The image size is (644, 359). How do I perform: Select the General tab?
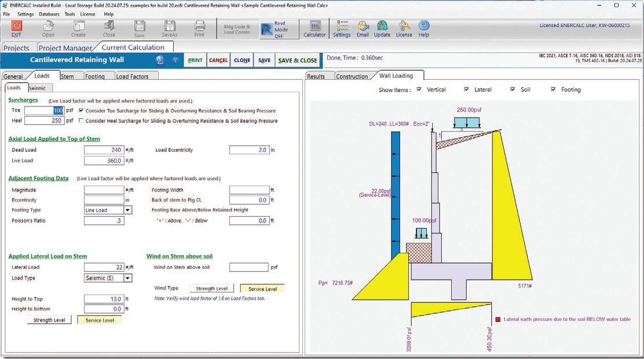click(x=13, y=76)
